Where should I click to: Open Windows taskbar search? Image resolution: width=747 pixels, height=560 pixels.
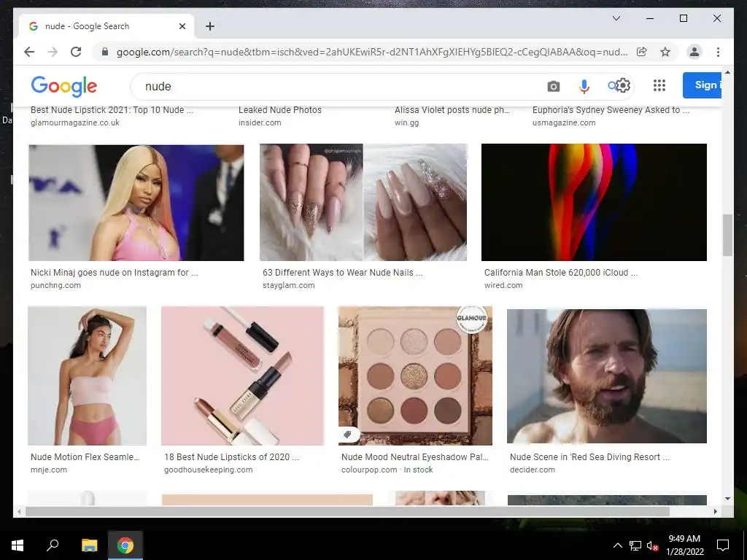click(53, 545)
